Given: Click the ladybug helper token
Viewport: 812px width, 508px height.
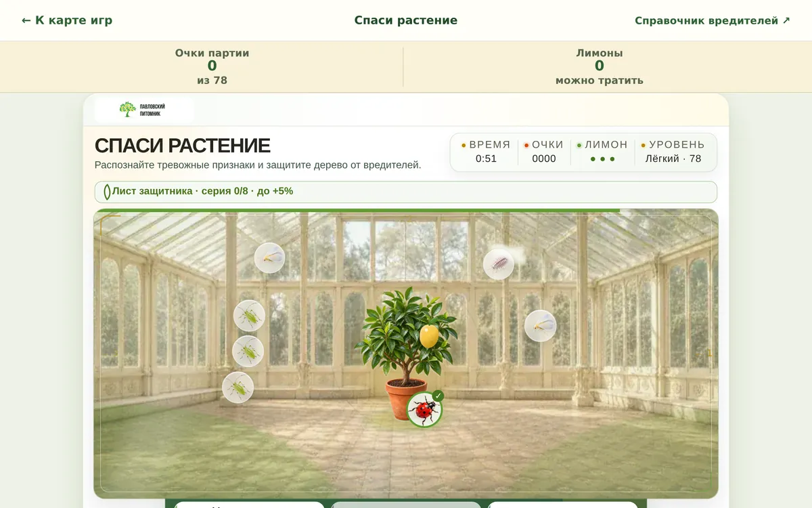Looking at the screenshot, I should [x=424, y=410].
